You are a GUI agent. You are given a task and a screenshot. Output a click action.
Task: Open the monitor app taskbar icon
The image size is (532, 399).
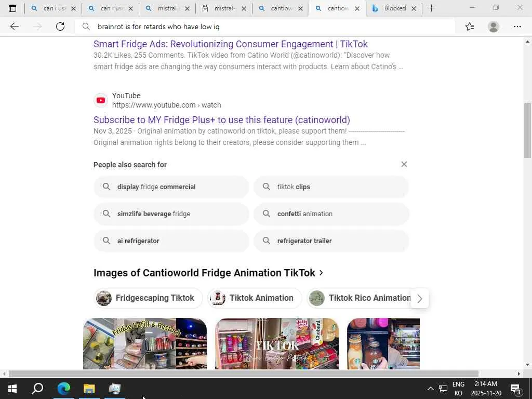(x=115, y=389)
